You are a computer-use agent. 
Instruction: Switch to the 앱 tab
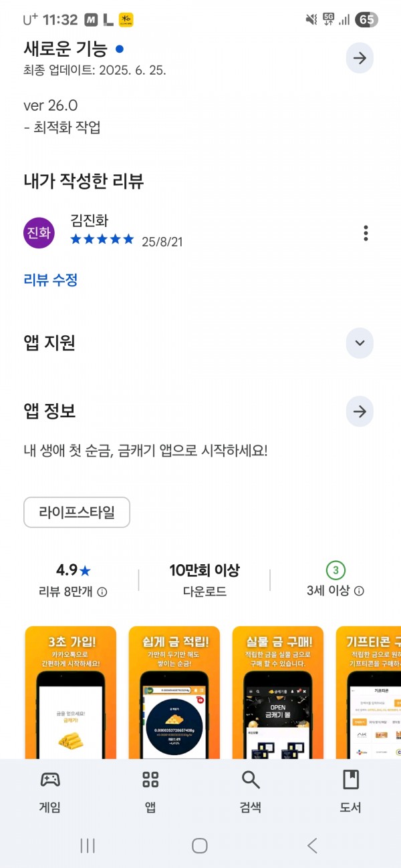point(150,792)
